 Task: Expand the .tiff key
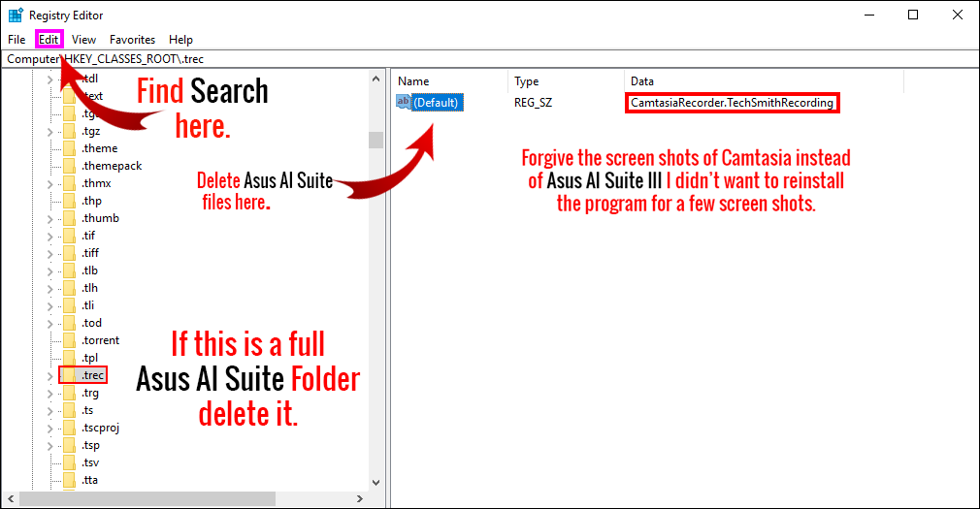click(x=50, y=254)
